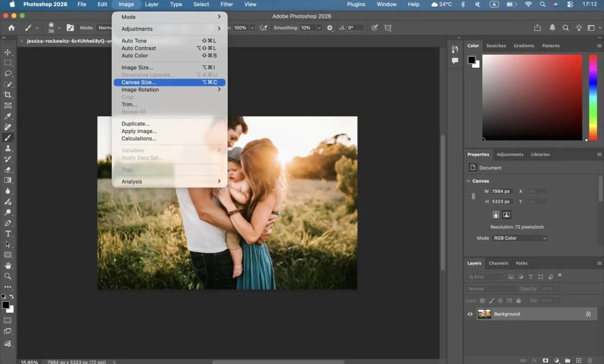Switch to the Channels tab

point(498,263)
